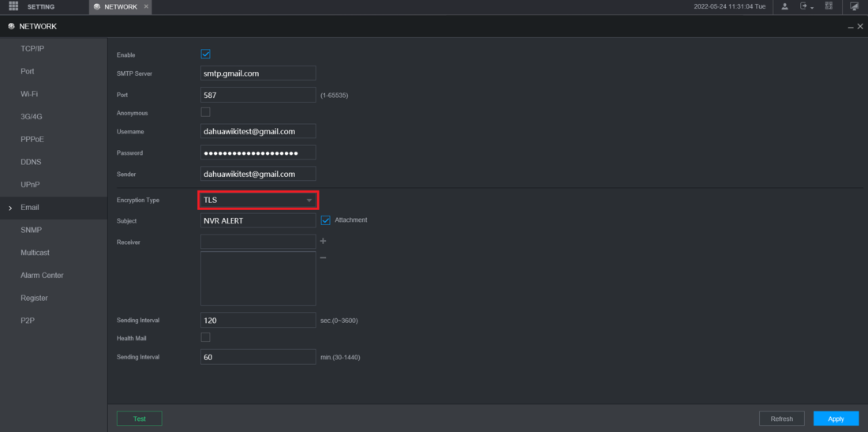Click the monitor display icon
Viewport: 868px width, 432px height.
pos(854,6)
